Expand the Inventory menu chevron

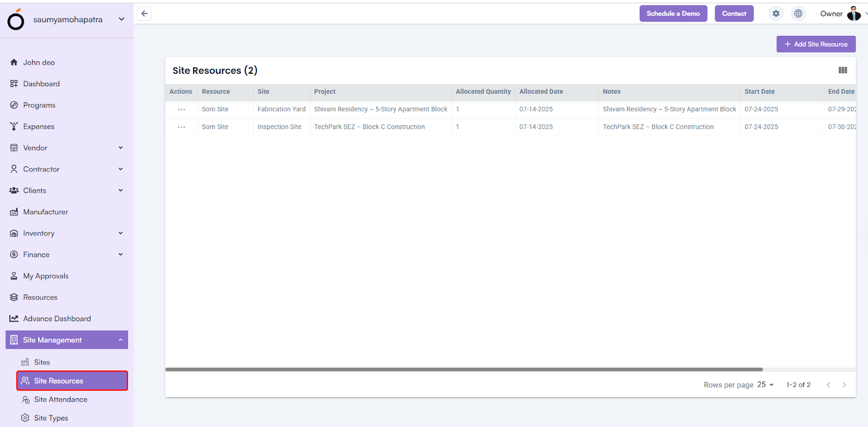click(x=120, y=233)
